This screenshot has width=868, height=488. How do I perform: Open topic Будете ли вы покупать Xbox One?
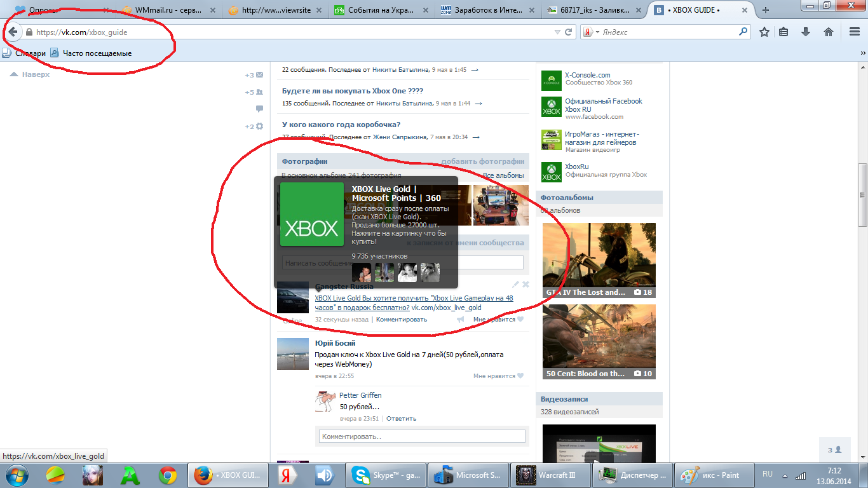pyautogui.click(x=353, y=91)
